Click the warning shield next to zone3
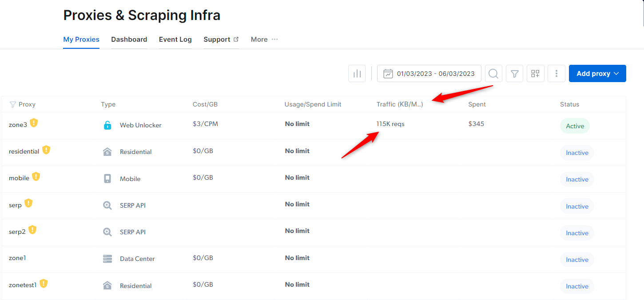The image size is (644, 300). pyautogui.click(x=34, y=123)
